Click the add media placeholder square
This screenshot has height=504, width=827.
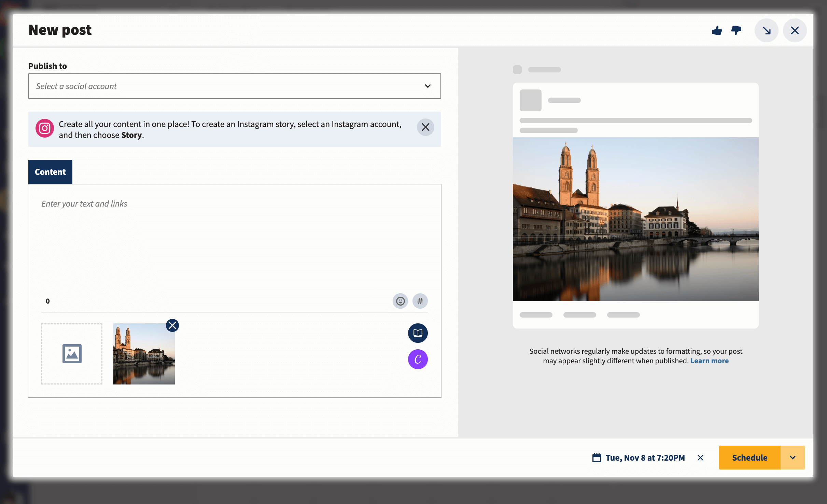pyautogui.click(x=72, y=354)
